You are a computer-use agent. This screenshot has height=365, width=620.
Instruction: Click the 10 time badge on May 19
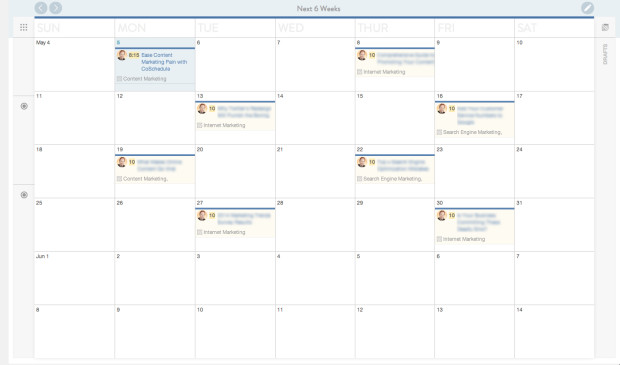(132, 162)
